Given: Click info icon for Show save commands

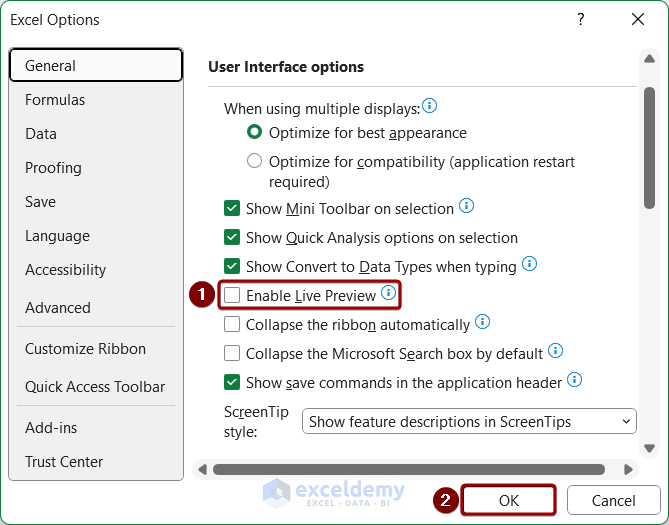Looking at the screenshot, I should tap(574, 379).
